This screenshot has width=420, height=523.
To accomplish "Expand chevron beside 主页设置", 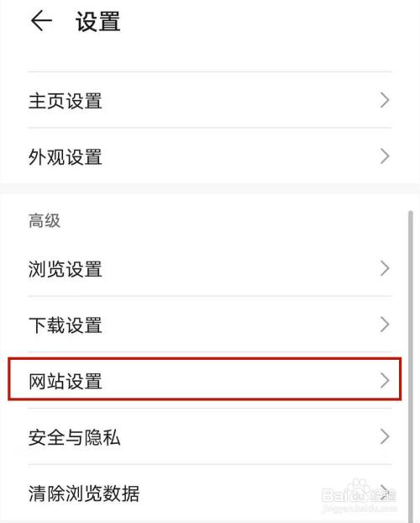I will click(385, 100).
